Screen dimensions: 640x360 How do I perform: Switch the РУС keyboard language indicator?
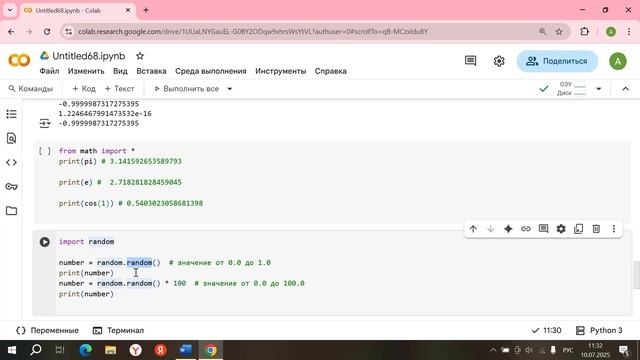568,350
